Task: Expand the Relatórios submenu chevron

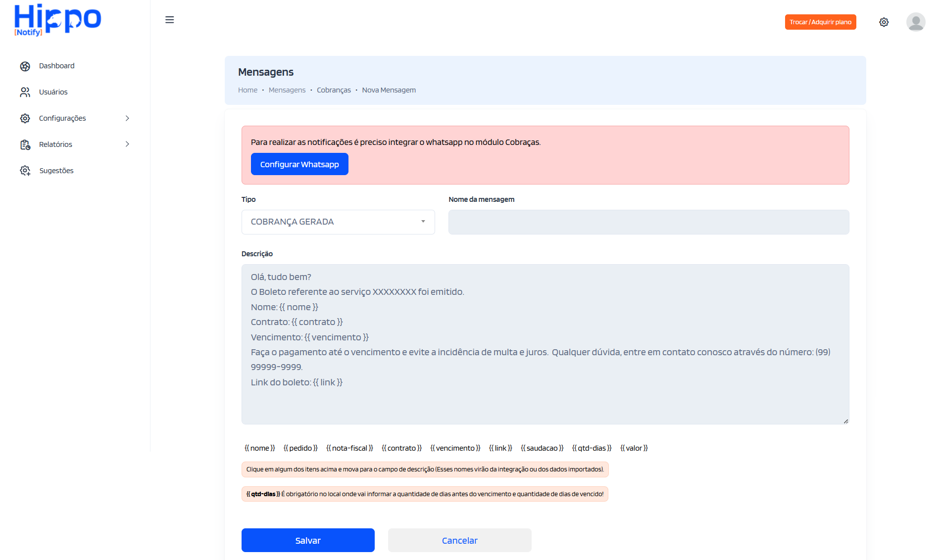Action: (x=127, y=144)
